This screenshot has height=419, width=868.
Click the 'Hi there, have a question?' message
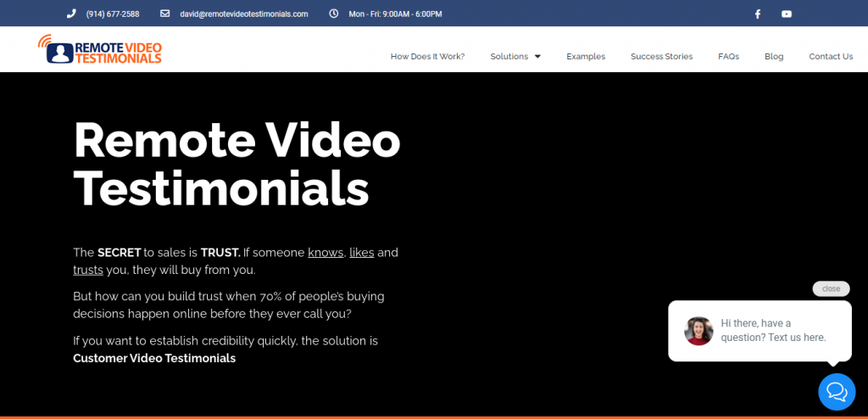coord(773,330)
